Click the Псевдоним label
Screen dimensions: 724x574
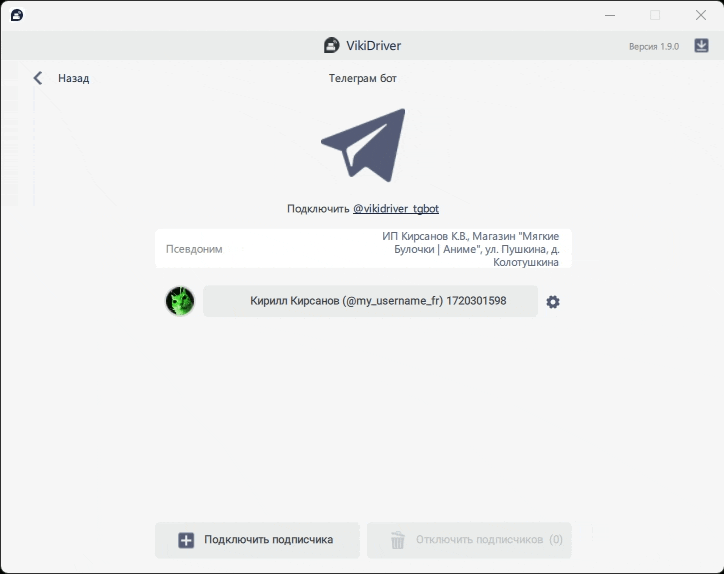tap(194, 249)
